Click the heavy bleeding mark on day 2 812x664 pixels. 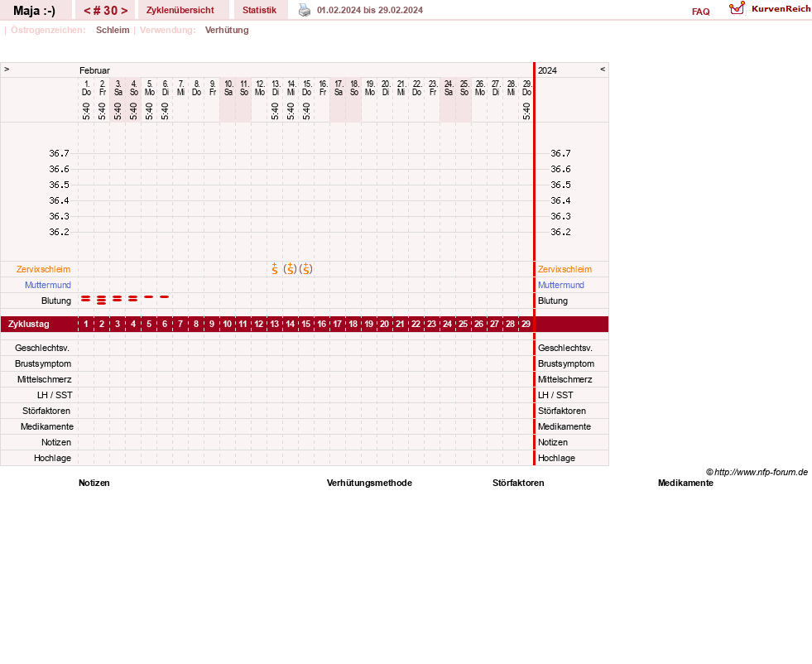(x=102, y=300)
